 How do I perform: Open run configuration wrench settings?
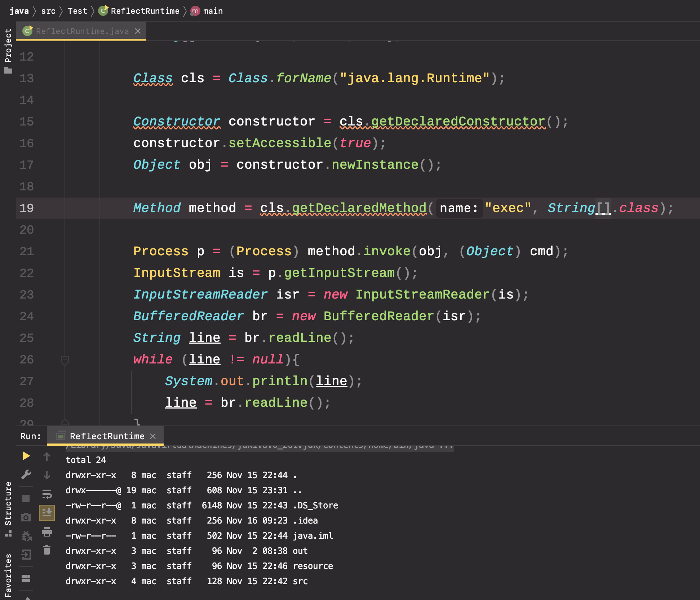(26, 475)
